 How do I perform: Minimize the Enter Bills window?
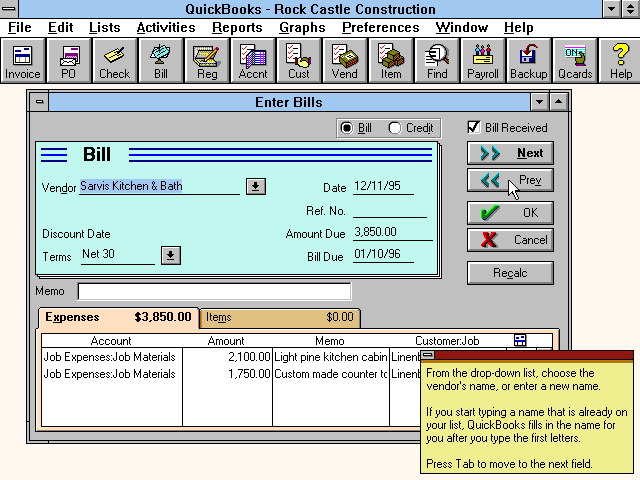point(539,102)
